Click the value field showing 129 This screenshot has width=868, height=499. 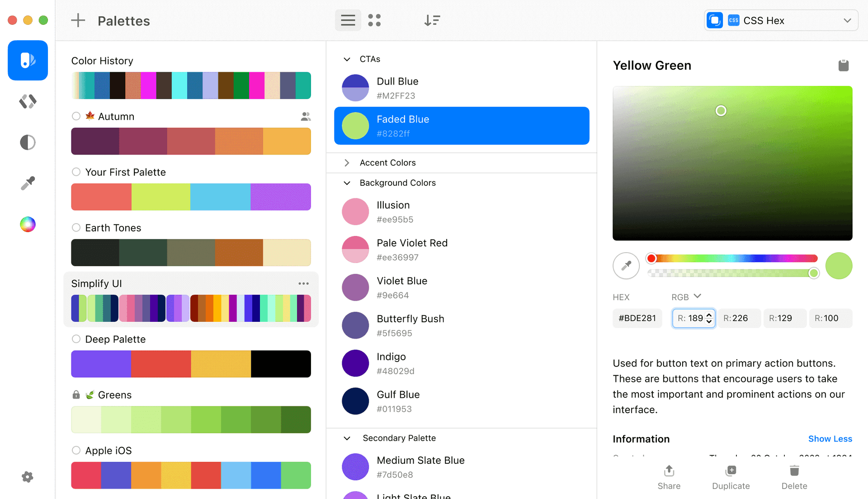pyautogui.click(x=785, y=318)
